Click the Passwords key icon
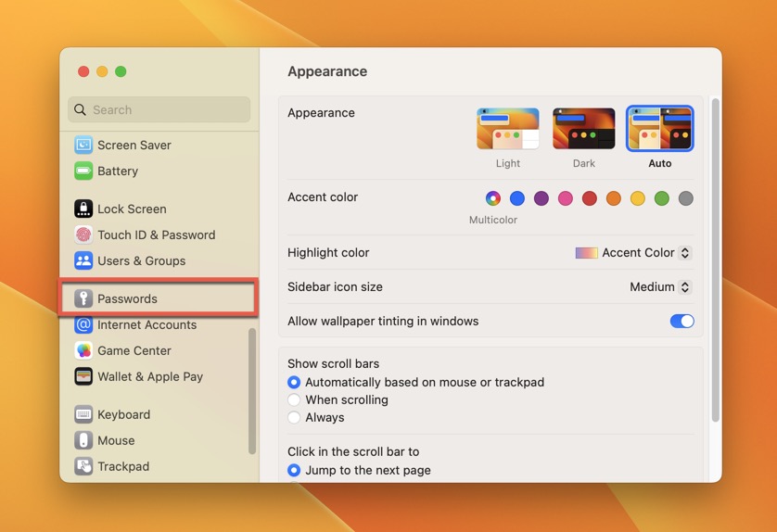Viewport: 777px width, 532px height. click(x=83, y=298)
